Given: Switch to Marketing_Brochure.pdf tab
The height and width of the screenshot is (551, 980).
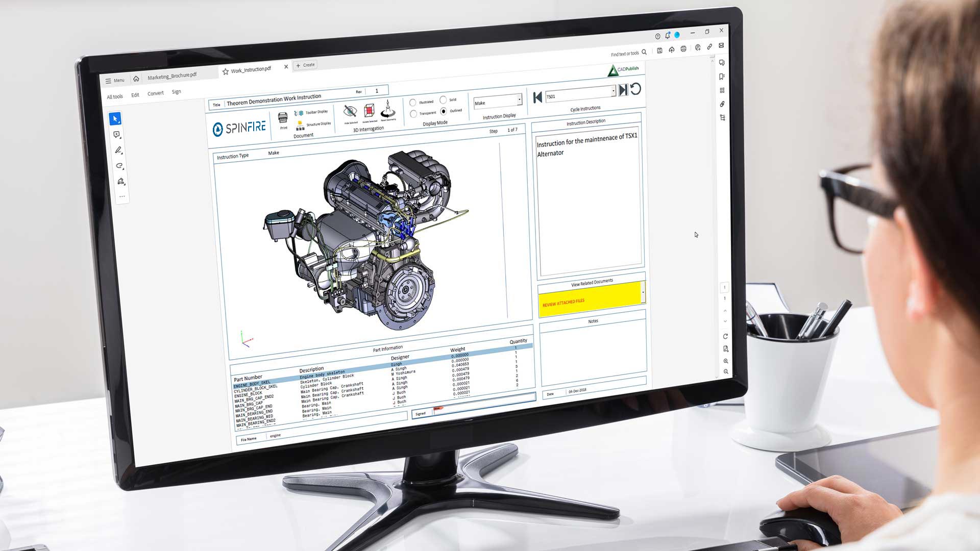Looking at the screenshot, I should coord(172,77).
